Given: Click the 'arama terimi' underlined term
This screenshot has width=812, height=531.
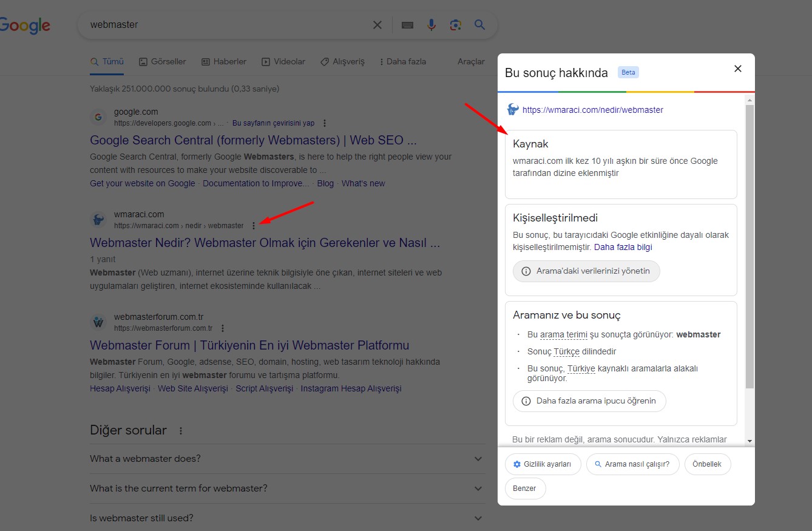Looking at the screenshot, I should pos(564,334).
